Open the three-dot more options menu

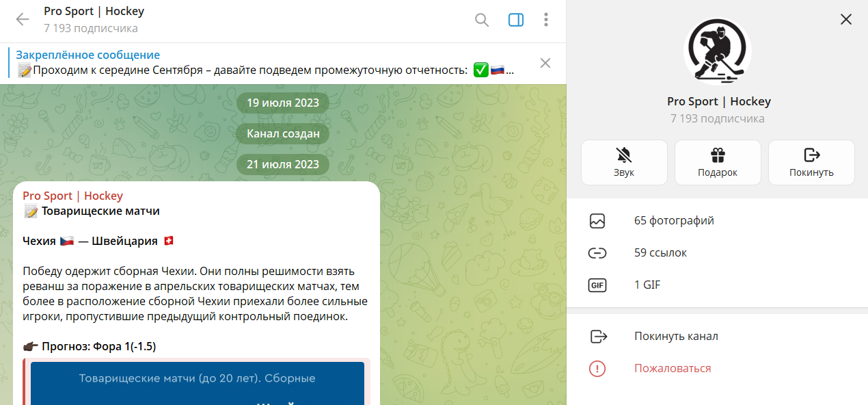click(545, 20)
